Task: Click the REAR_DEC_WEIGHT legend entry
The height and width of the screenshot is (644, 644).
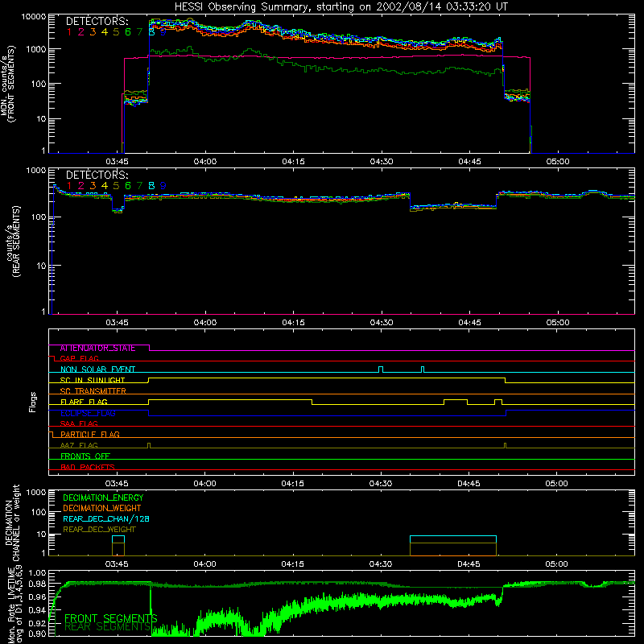Action: 99,530
